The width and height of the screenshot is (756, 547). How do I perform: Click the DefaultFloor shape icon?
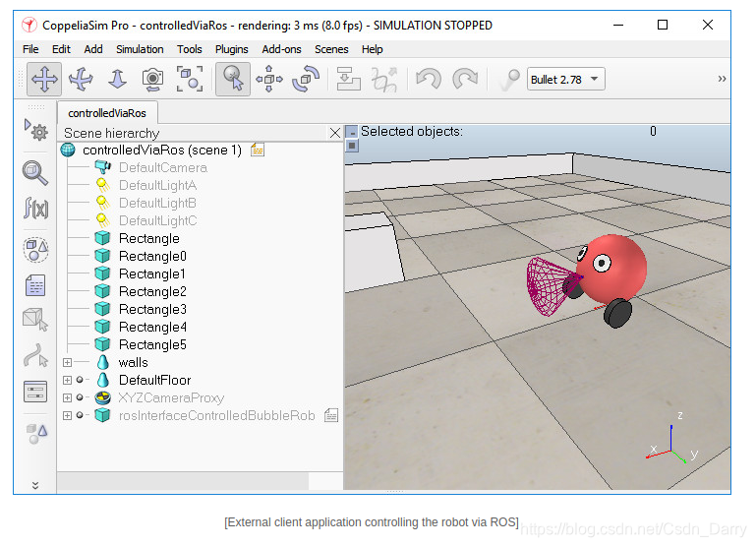coord(102,380)
